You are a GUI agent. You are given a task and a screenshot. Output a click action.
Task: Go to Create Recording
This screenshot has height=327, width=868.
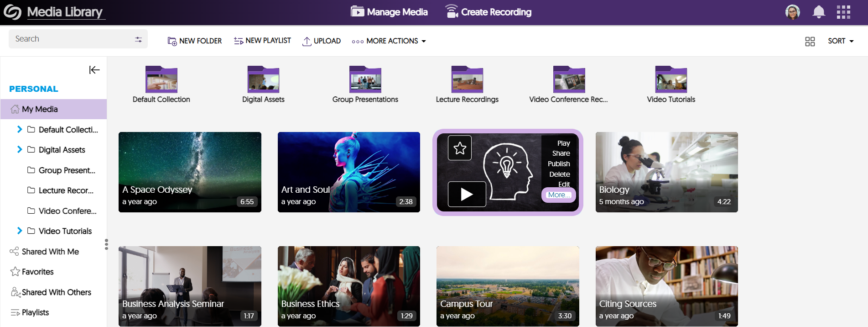488,12
